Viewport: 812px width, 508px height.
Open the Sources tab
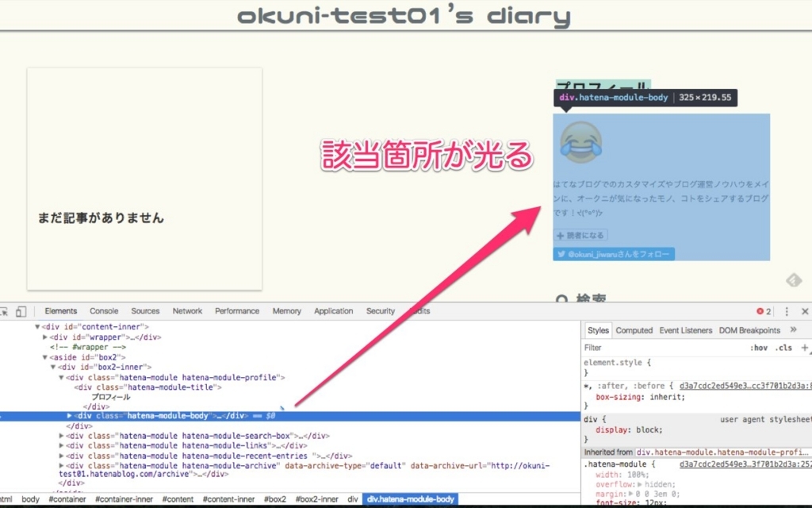point(145,311)
